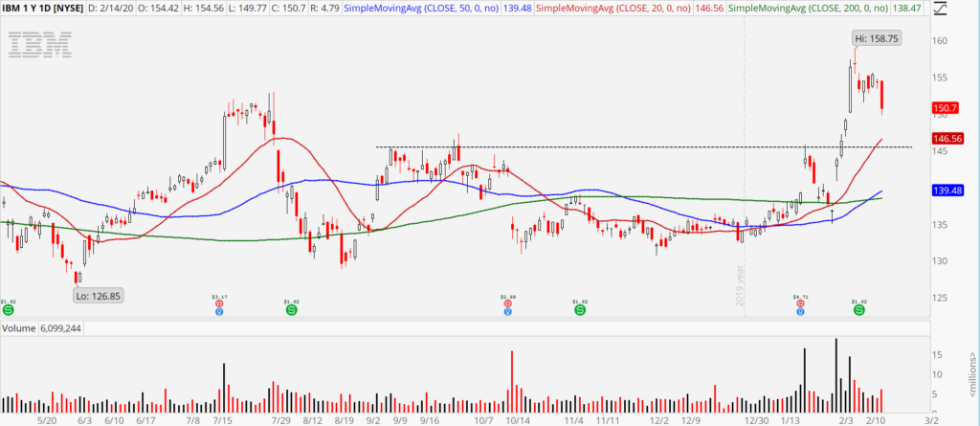
Task: Click SimpleMovingAvg (CLOSE, 50, 0, no) study label
Action: coord(420,9)
